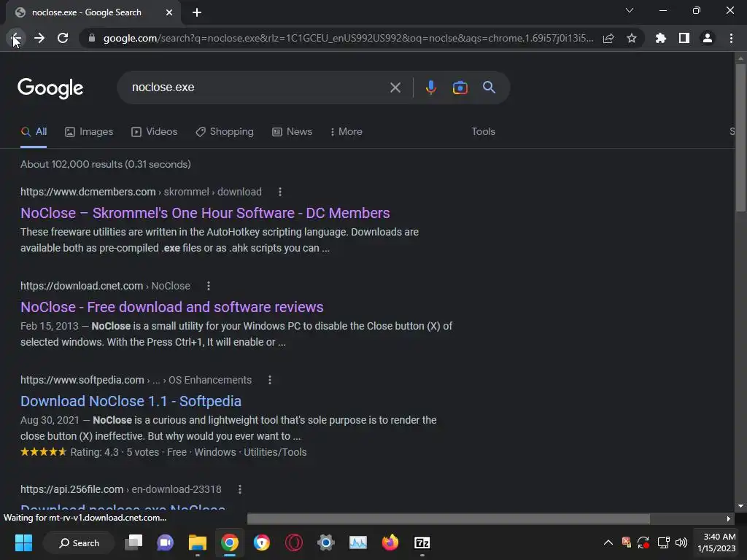
Task: Toggle the Chrome side panel
Action: (x=684, y=38)
